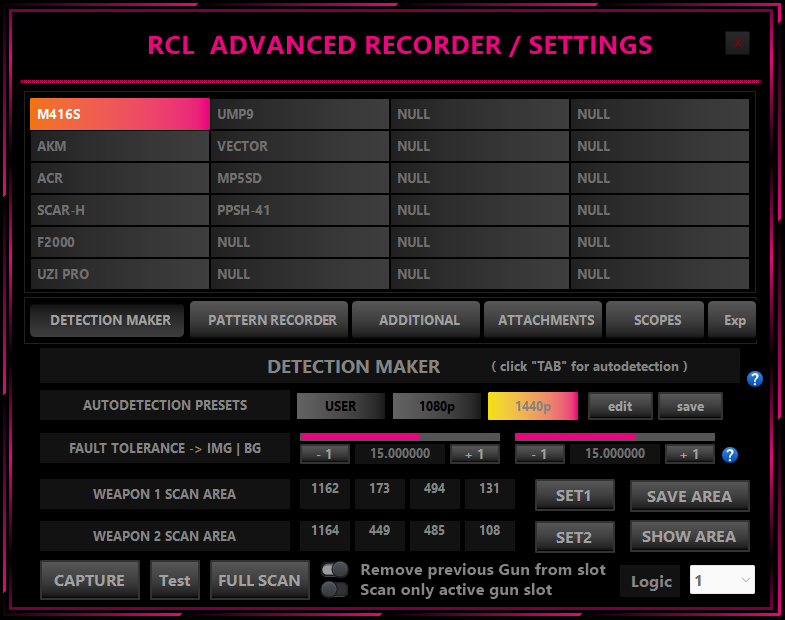Select the AKM weapon slot
The height and width of the screenshot is (620, 785).
119,146
